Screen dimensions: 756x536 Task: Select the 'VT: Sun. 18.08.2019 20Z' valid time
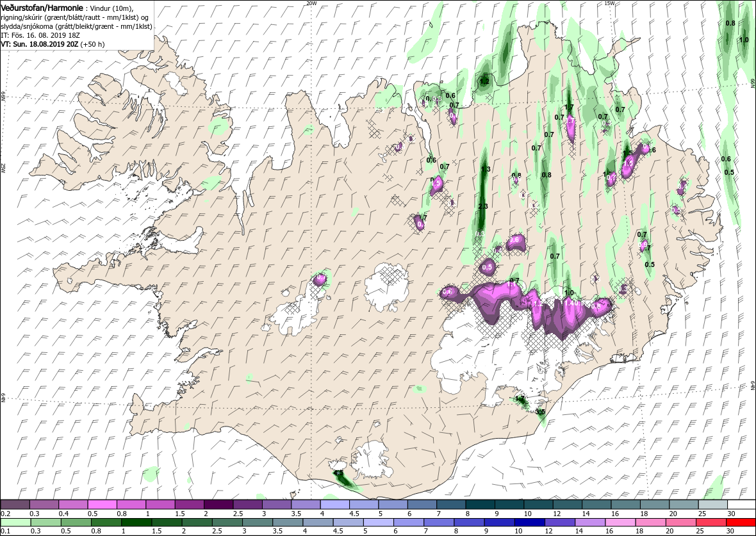40,44
